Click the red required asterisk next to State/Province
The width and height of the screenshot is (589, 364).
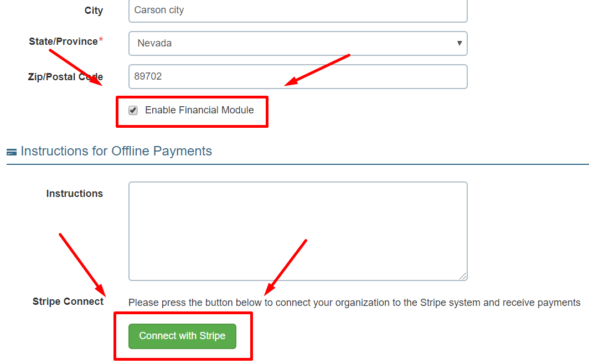(101, 40)
